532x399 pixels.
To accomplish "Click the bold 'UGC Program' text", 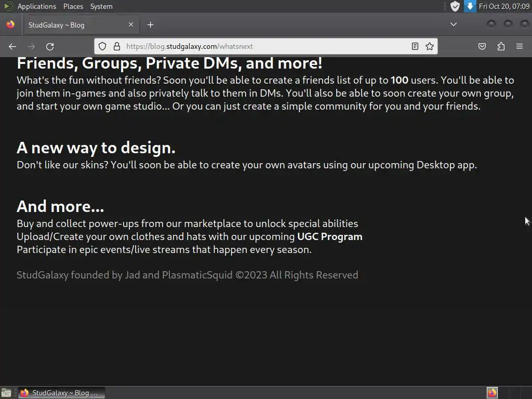I will [330, 236].
